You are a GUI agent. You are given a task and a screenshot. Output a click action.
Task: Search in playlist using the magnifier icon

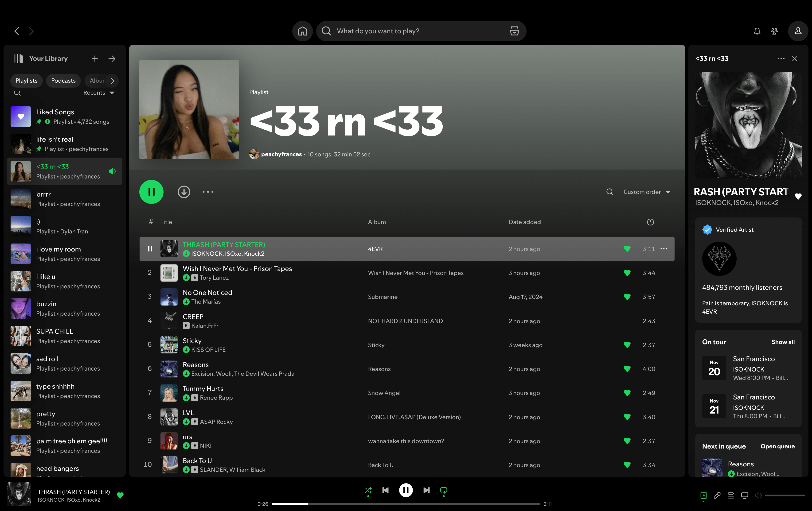tap(610, 192)
